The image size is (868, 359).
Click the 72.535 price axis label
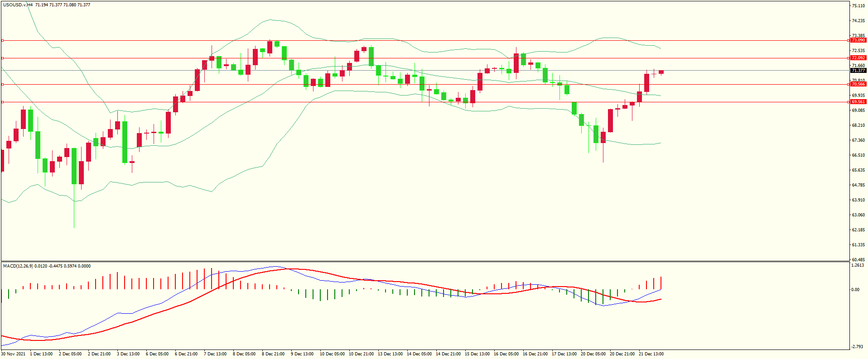click(x=858, y=51)
